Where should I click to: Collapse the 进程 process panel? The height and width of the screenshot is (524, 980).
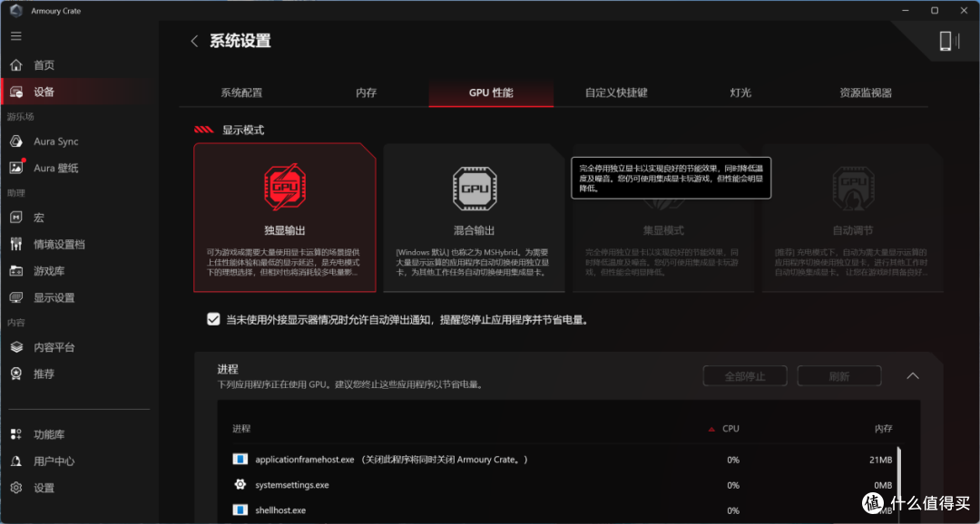coord(913,376)
